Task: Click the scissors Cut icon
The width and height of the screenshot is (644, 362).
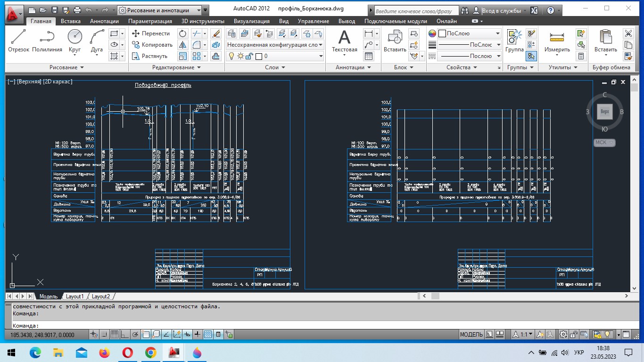Action: (628, 33)
